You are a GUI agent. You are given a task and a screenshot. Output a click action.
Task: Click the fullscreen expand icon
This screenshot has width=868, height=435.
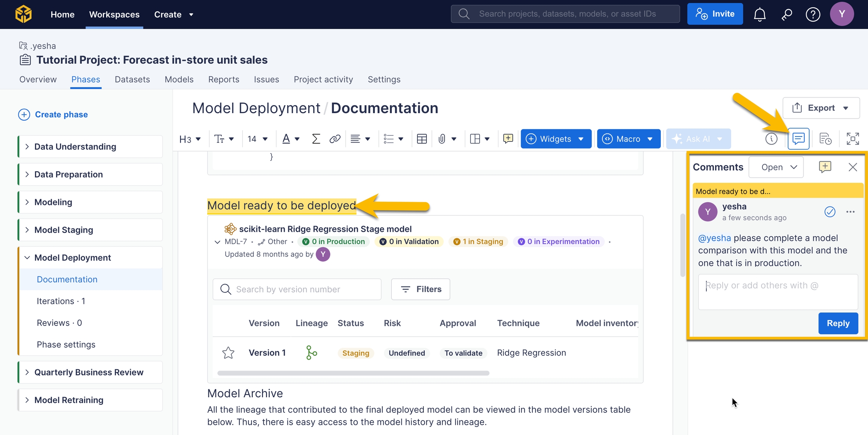[x=852, y=139]
